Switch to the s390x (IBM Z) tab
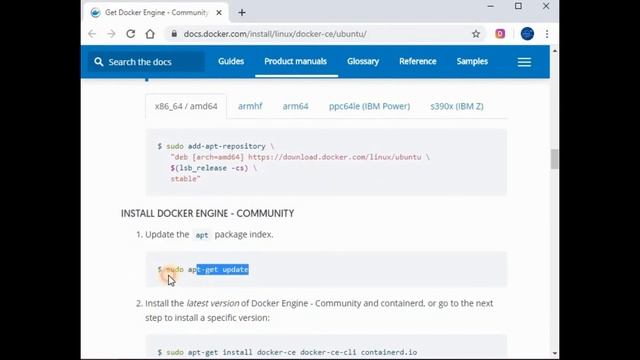Viewport: 640px width, 360px height. (457, 106)
